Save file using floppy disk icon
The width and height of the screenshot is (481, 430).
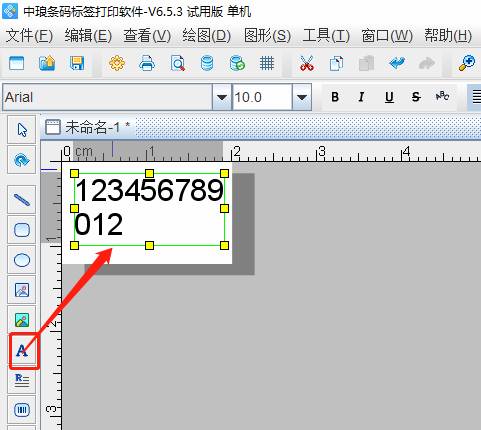77,63
